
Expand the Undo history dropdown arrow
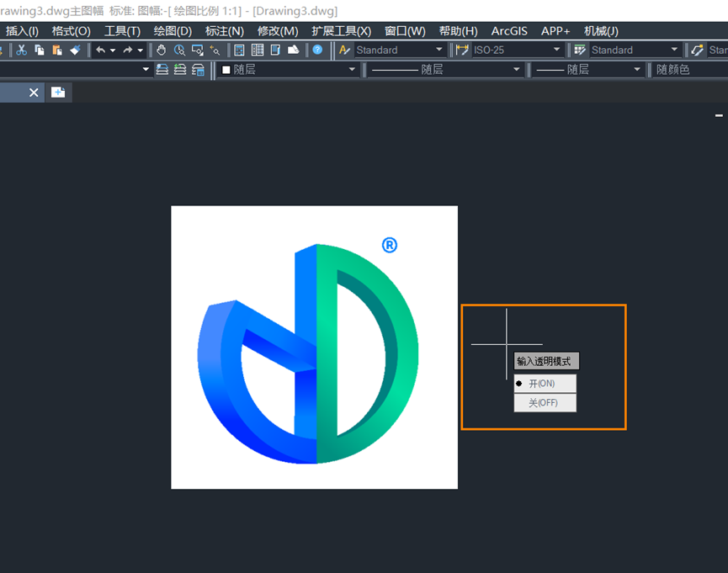pos(113,50)
